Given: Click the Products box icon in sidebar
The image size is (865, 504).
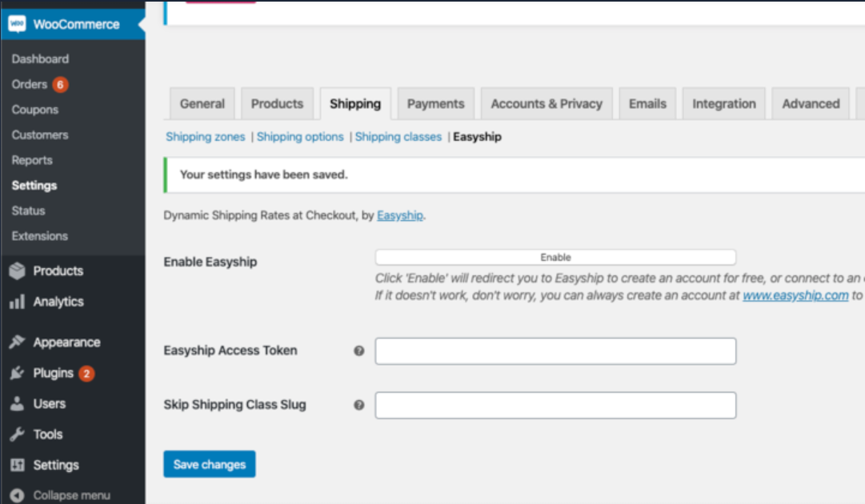Looking at the screenshot, I should click(17, 270).
